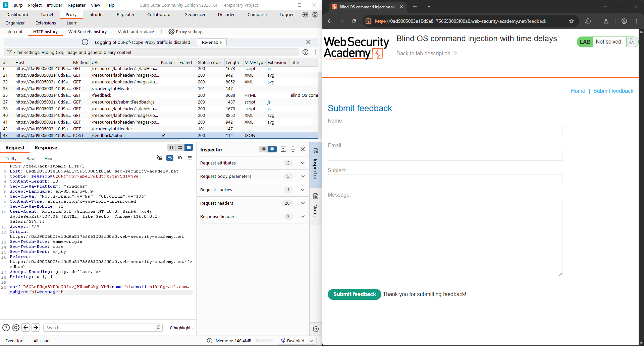This screenshot has height=346, width=644.
Task: Expand Request body parameters section
Action: pyautogui.click(x=303, y=177)
